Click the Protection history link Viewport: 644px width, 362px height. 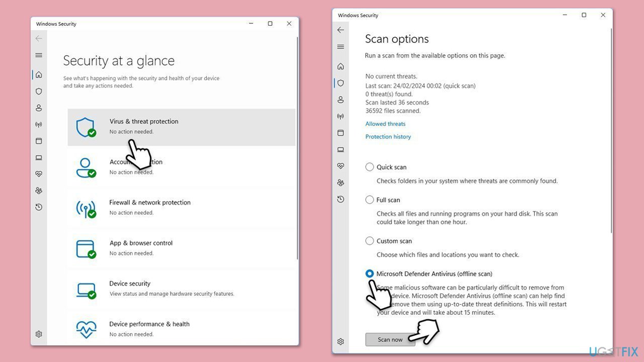point(388,137)
